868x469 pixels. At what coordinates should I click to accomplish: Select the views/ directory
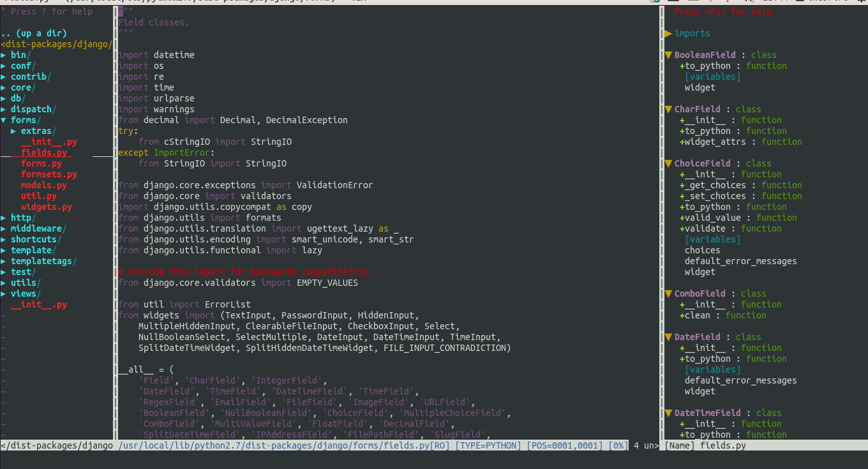point(26,294)
